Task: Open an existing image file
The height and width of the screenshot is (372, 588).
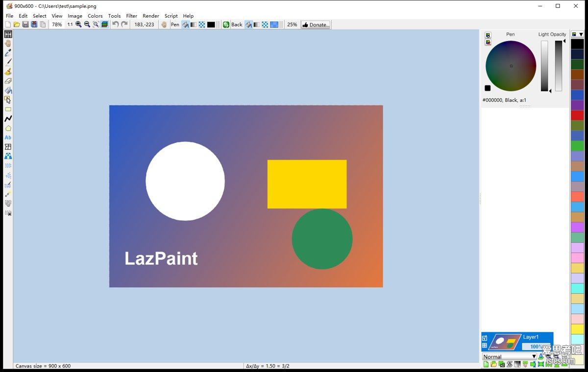Action: [16, 24]
